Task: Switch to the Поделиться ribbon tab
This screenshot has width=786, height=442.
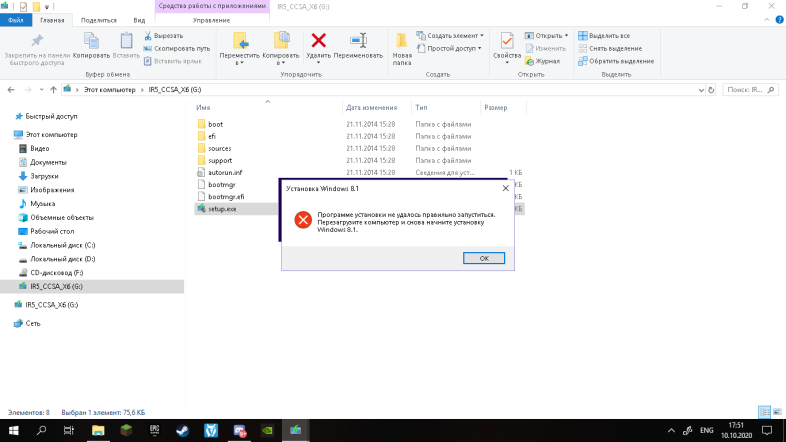Action: (x=99, y=20)
